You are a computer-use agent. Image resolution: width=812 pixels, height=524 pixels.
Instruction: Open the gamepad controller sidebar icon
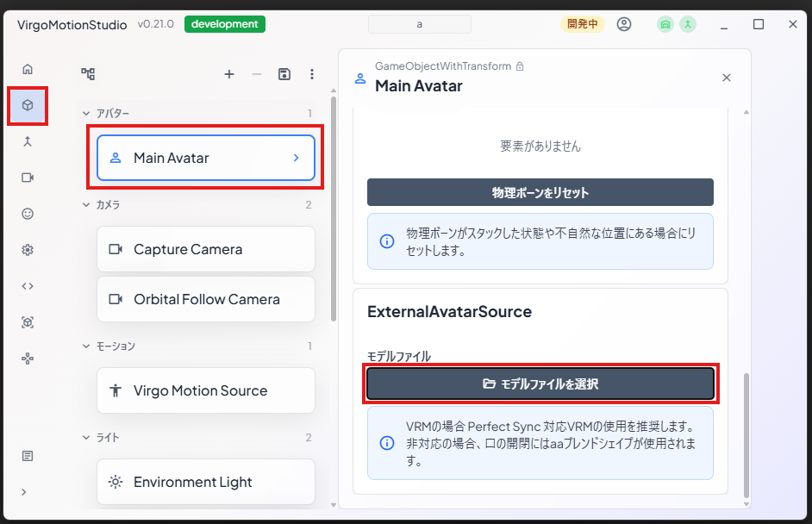tap(28, 359)
